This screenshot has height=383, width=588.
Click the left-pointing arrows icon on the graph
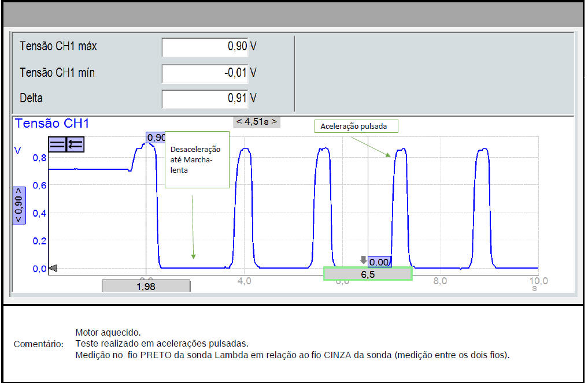point(75,144)
